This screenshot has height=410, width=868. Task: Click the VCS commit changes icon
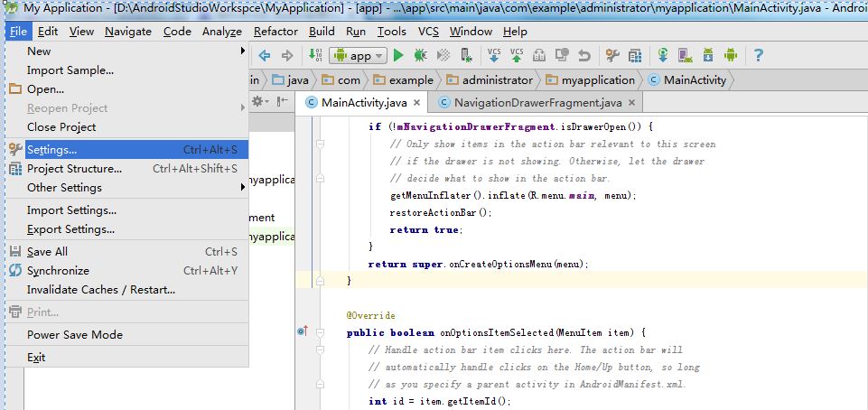tap(517, 55)
